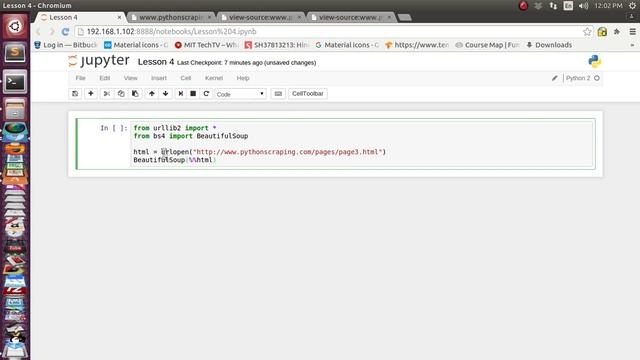Copy the selected cell with the toolbar icon
Viewport: 640px width, 360px height.
[x=121, y=93]
